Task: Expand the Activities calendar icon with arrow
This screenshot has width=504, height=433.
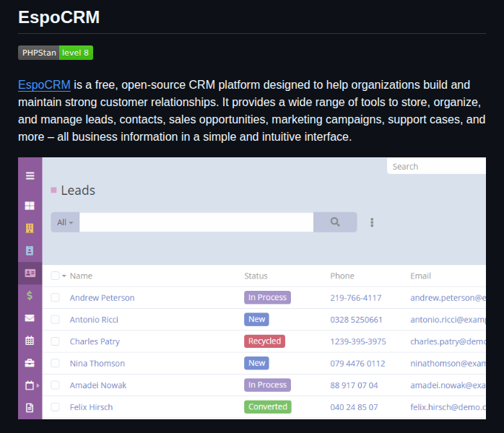Action: click(x=32, y=385)
